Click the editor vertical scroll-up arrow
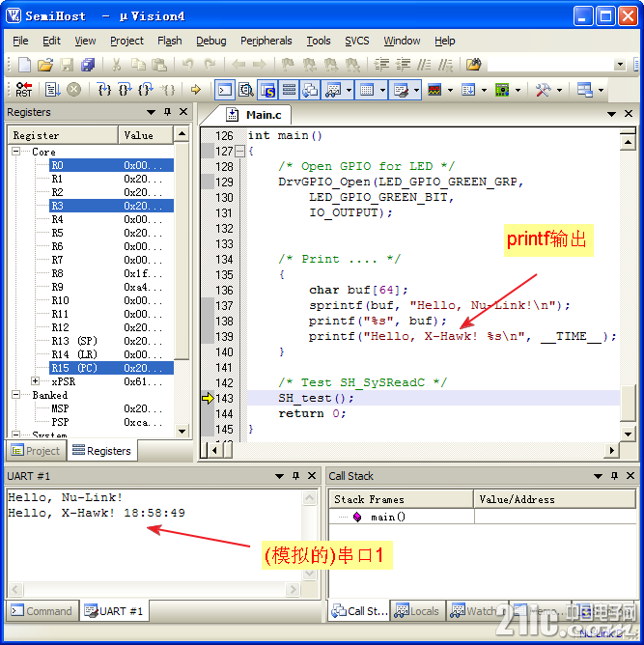644x645 pixels. coord(628,143)
